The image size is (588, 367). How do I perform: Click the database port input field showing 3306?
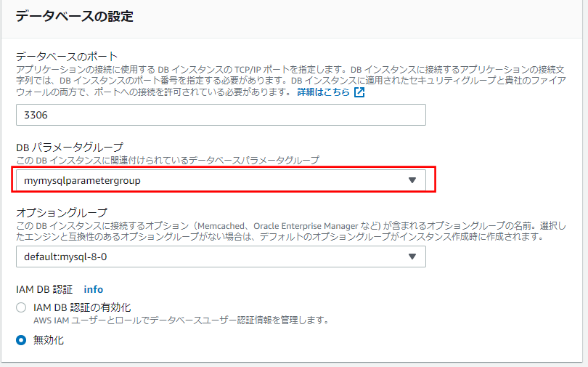click(221, 115)
